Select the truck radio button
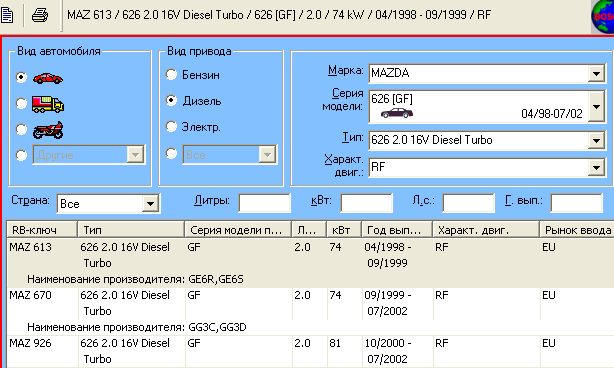This screenshot has width=614, height=368. [21, 103]
